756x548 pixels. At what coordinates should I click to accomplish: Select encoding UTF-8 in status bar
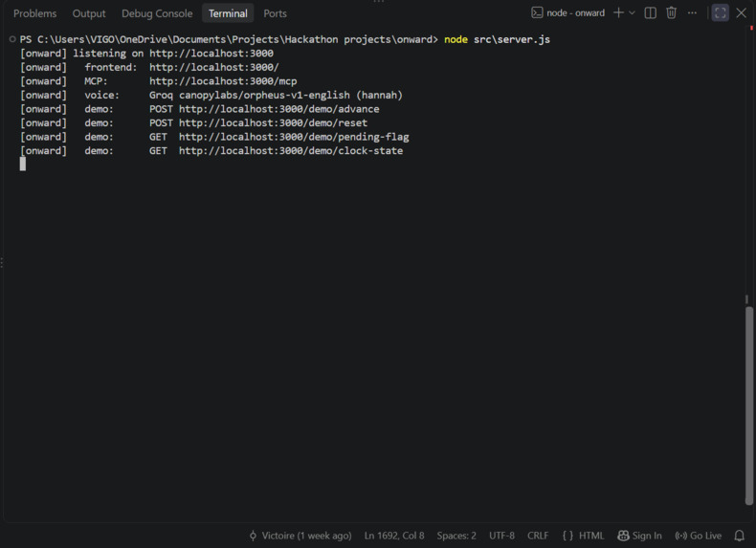click(x=501, y=536)
